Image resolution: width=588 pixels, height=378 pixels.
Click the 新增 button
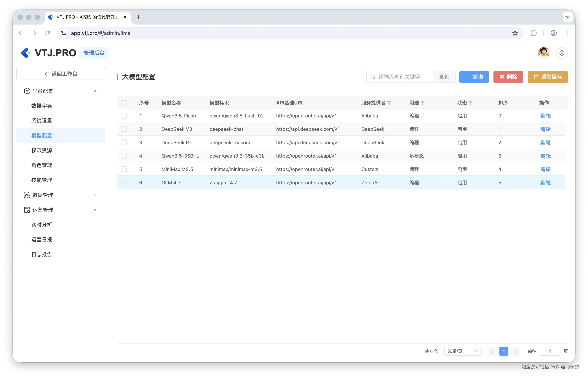[474, 77]
